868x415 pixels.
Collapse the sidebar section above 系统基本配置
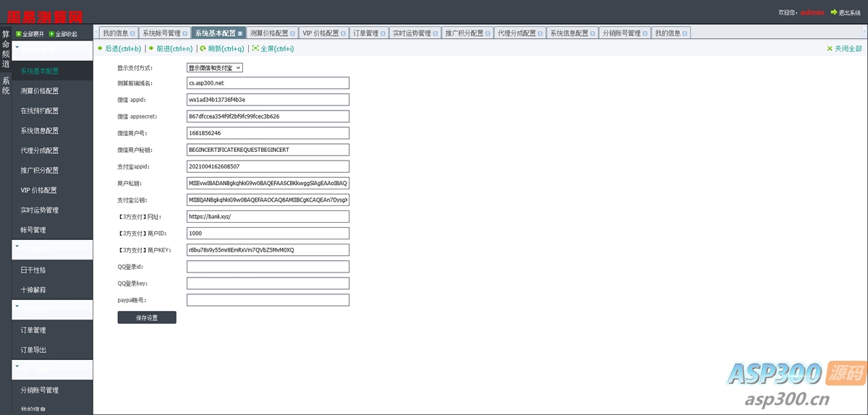52,51
